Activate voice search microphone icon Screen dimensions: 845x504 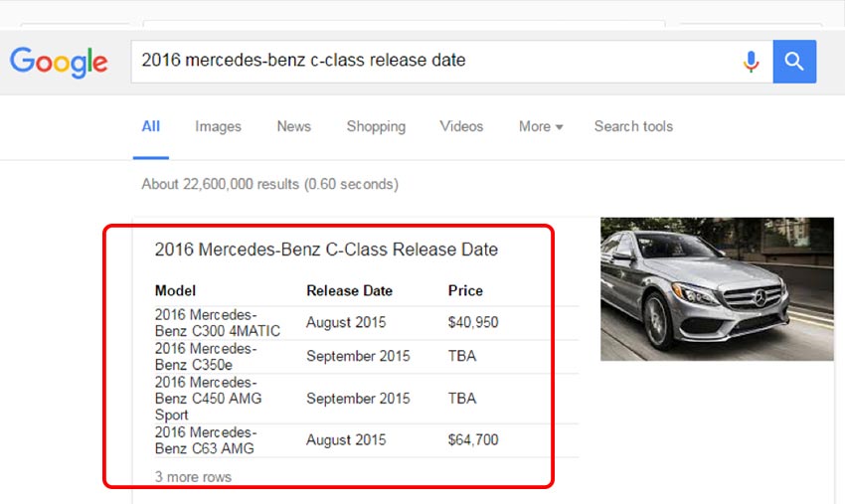pos(751,62)
